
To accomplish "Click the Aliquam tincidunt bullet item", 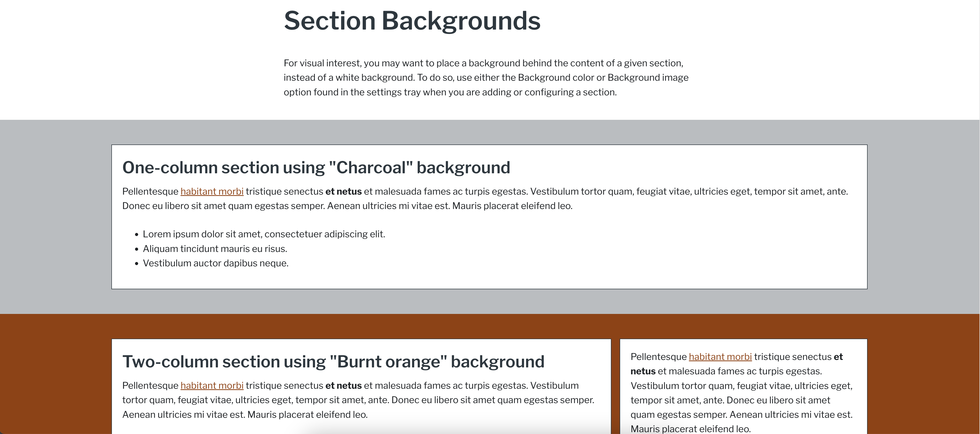I will pos(215,248).
